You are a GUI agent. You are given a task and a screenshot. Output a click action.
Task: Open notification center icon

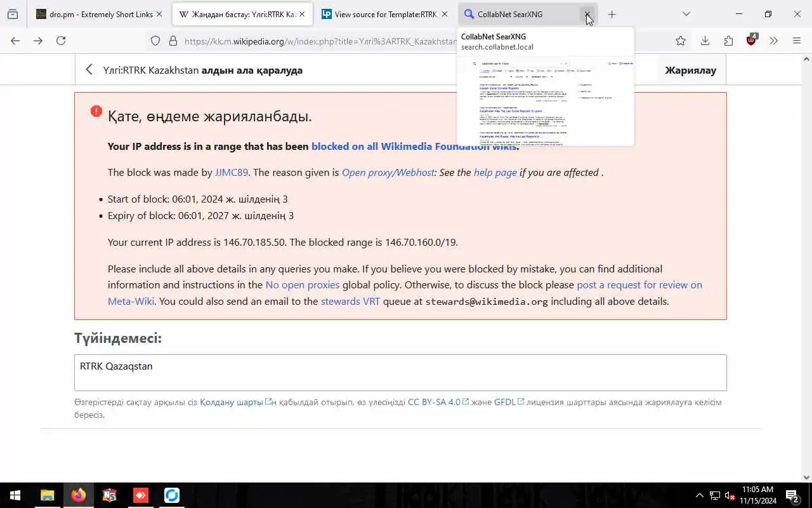click(x=792, y=495)
